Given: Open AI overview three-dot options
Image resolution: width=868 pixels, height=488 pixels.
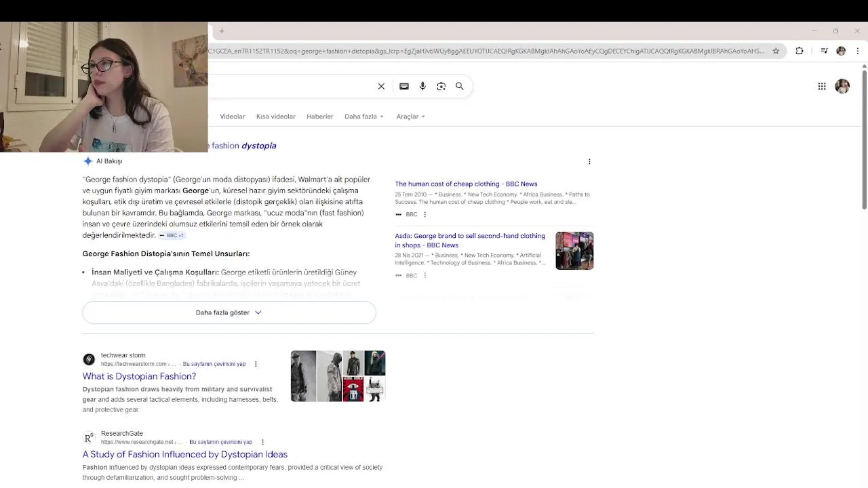Looking at the screenshot, I should pyautogui.click(x=589, y=161).
